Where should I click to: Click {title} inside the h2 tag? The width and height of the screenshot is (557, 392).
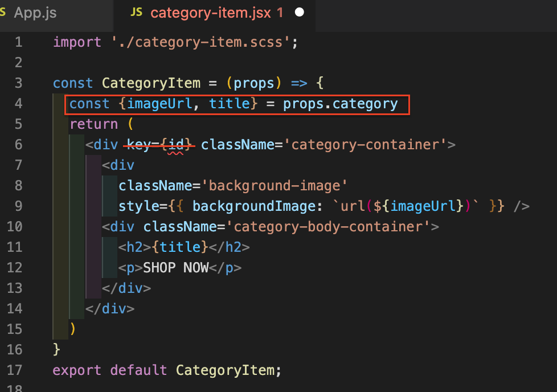(x=180, y=247)
